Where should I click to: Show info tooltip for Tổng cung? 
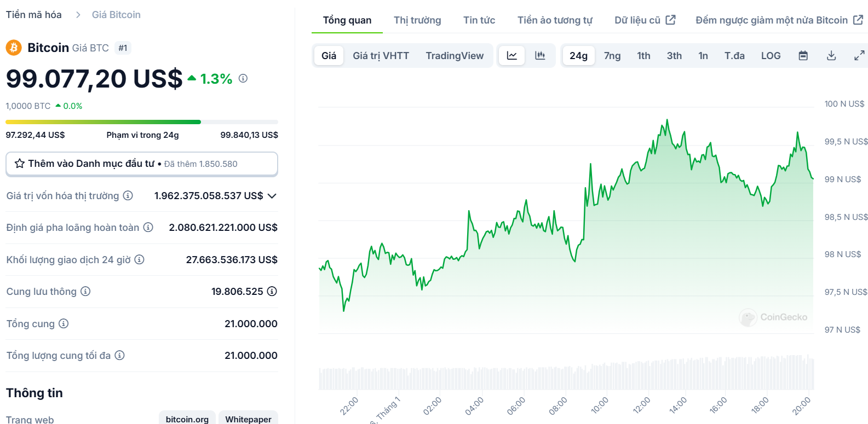64,323
